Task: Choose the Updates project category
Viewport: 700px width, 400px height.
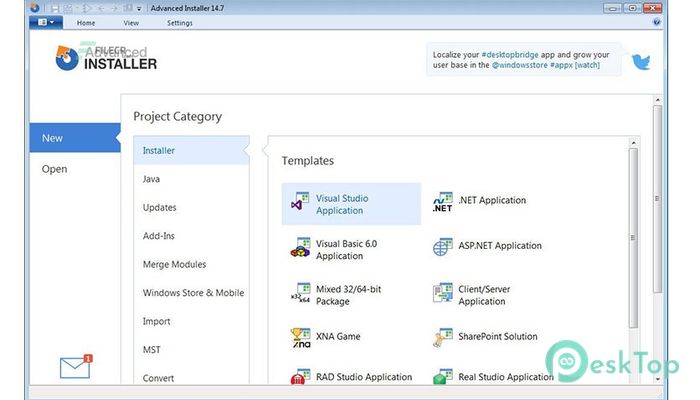Action: (x=191, y=208)
